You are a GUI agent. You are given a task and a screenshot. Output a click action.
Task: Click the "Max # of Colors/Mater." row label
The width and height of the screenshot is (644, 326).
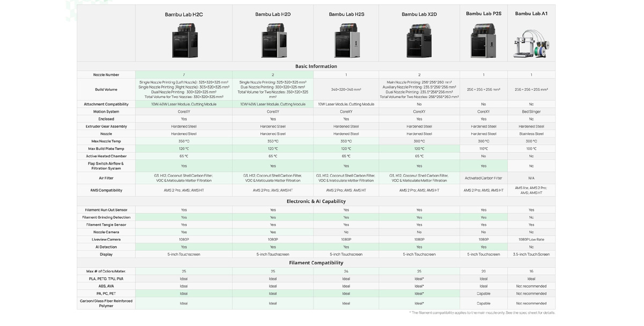[x=106, y=271]
